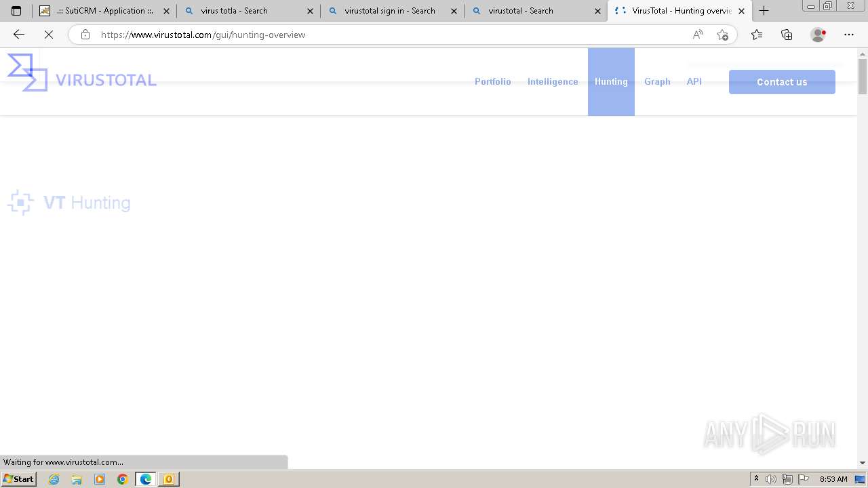Open the Action Center flag icon
Image resolution: width=868 pixels, height=488 pixels.
[x=804, y=479]
